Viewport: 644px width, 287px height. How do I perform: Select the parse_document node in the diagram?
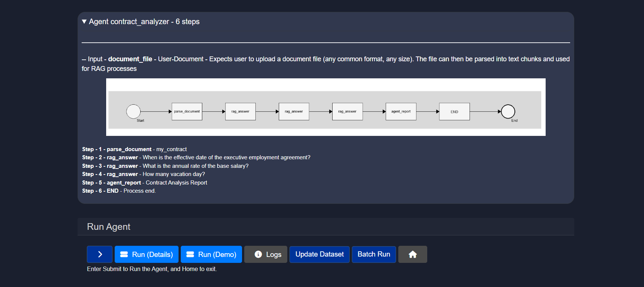pos(187,111)
